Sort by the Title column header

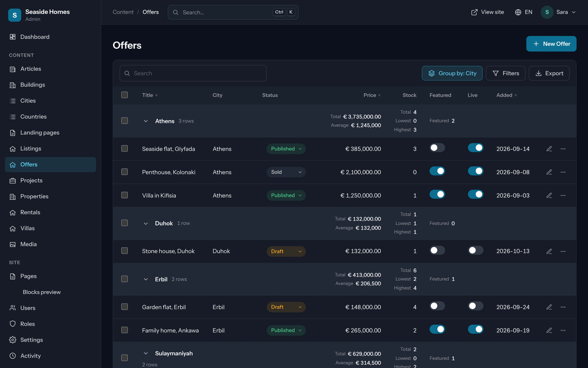[150, 95]
